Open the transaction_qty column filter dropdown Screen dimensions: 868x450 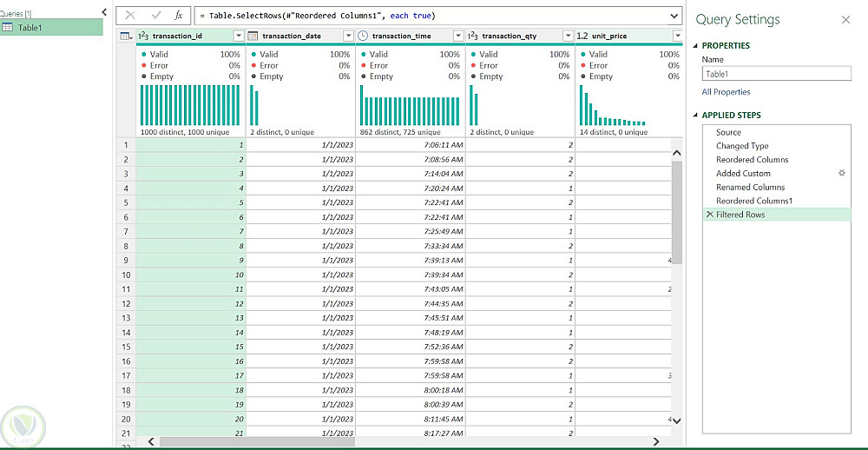pos(568,36)
